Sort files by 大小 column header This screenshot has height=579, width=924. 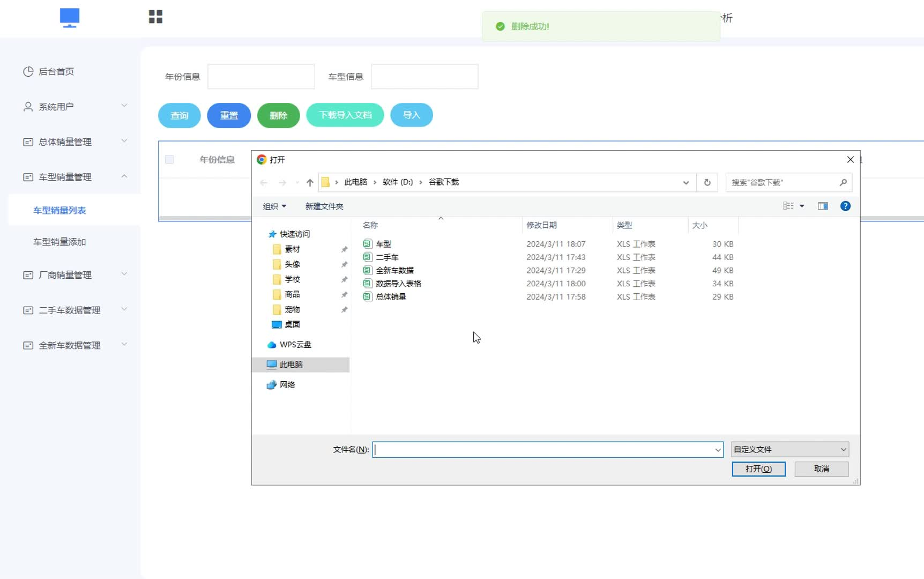pos(699,225)
